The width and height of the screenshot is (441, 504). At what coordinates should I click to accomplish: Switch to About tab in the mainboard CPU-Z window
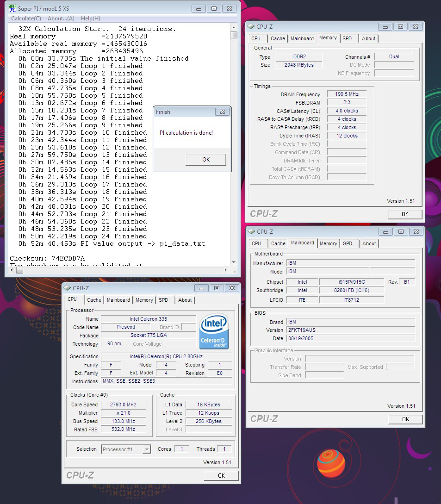[x=369, y=243]
